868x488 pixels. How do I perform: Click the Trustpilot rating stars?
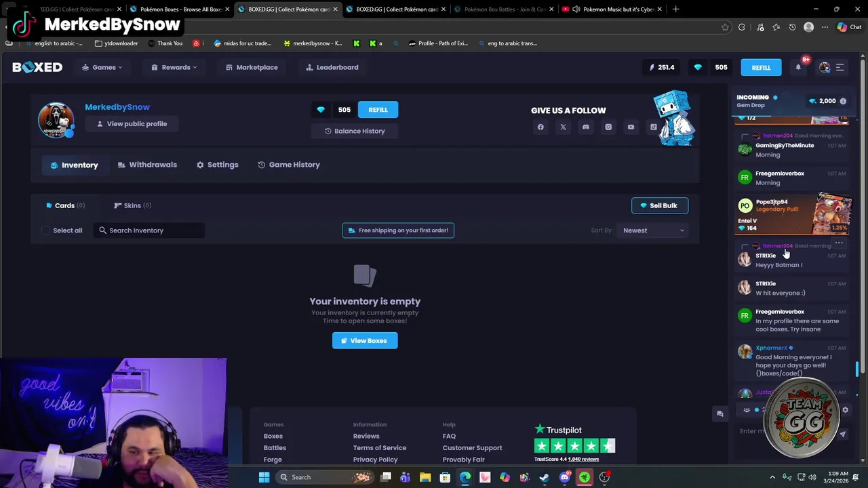(x=574, y=445)
